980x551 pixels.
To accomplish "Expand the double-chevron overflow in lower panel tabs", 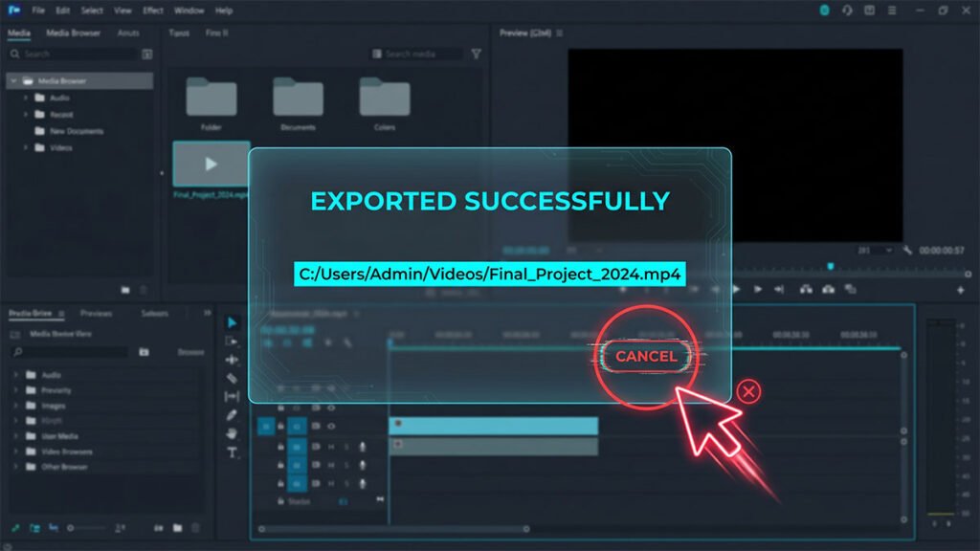I will [207, 313].
